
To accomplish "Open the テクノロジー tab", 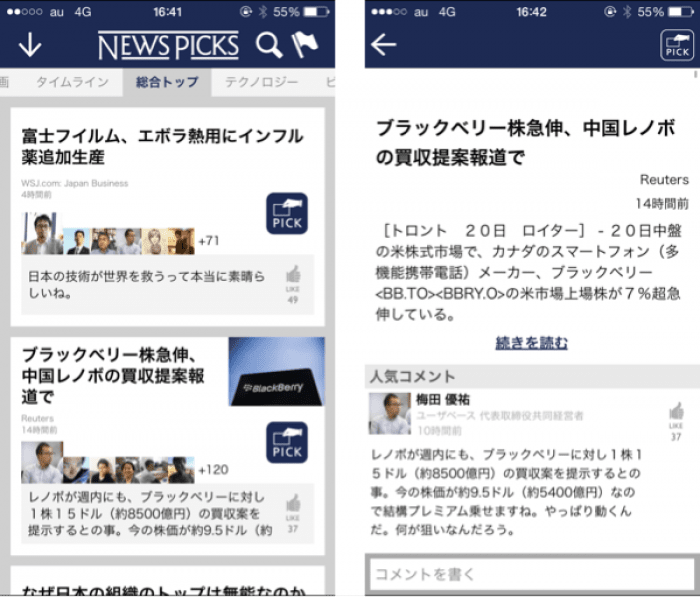I will tap(261, 82).
